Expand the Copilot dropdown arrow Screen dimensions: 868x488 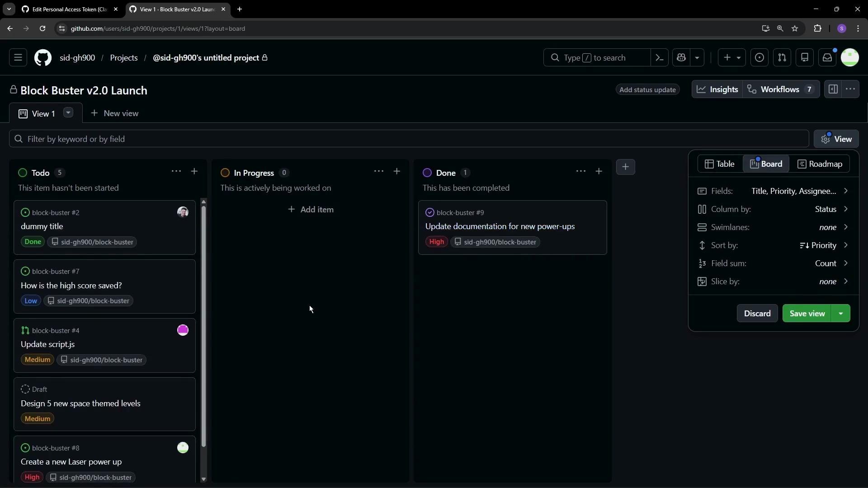click(697, 58)
